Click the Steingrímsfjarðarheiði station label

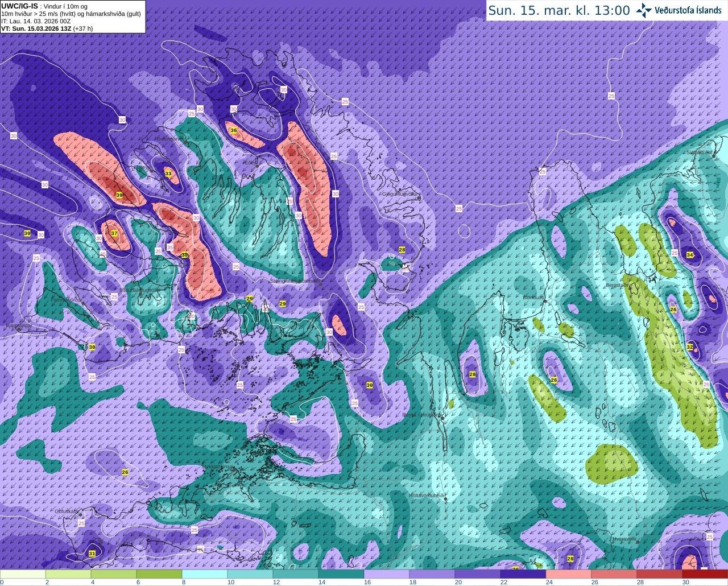click(295, 280)
